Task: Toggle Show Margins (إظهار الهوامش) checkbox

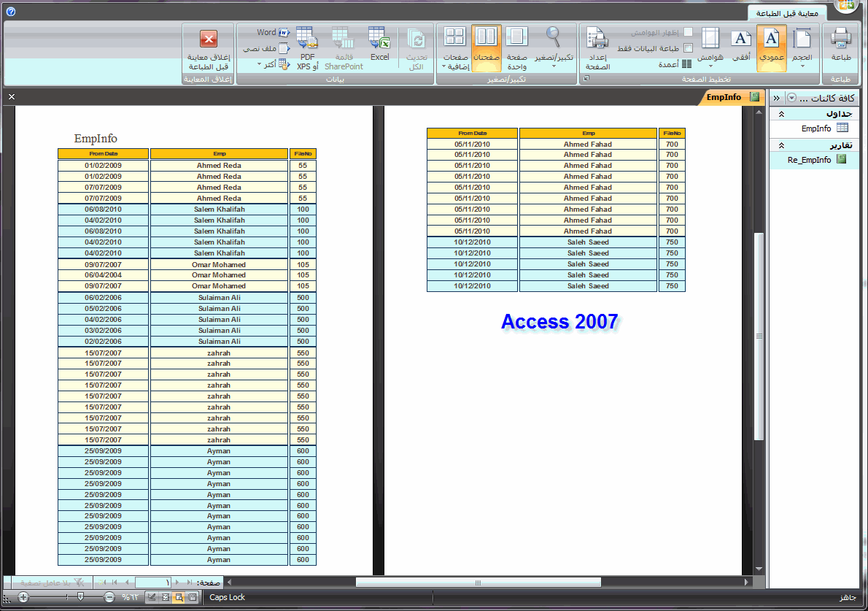Action: coord(688,32)
